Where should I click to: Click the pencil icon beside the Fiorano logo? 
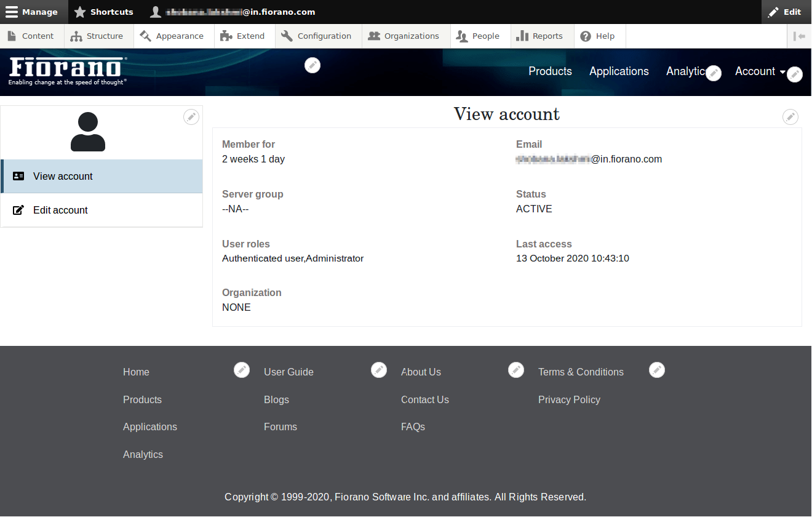tap(312, 65)
